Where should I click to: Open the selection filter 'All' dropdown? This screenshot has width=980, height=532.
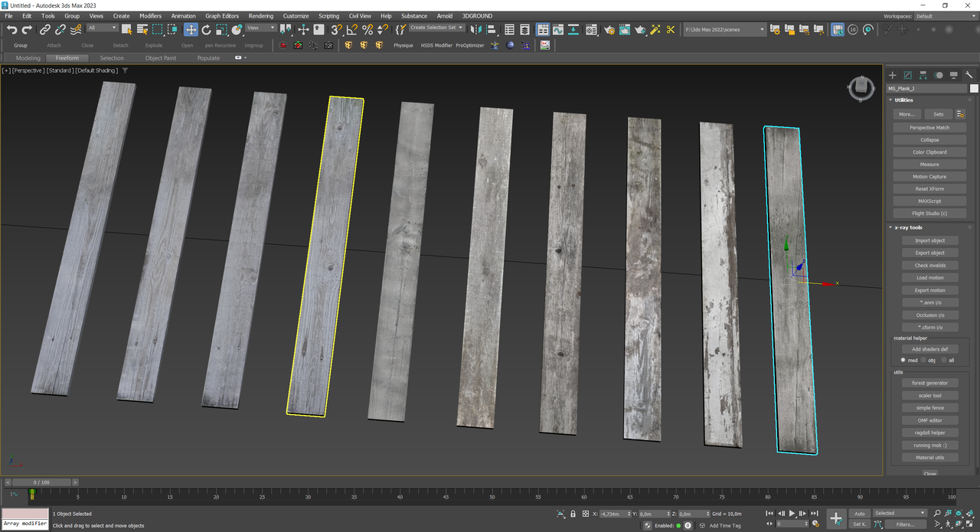click(x=102, y=28)
